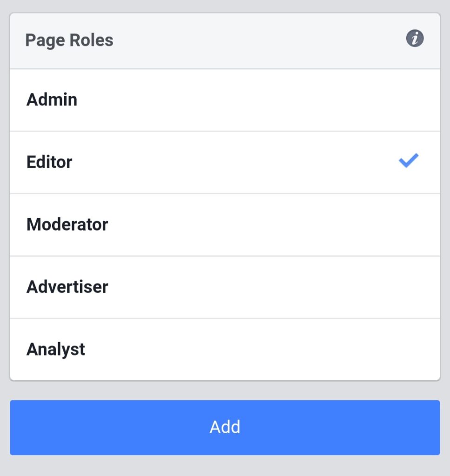Select Analyst as the page role
The image size is (450, 476).
(x=225, y=350)
